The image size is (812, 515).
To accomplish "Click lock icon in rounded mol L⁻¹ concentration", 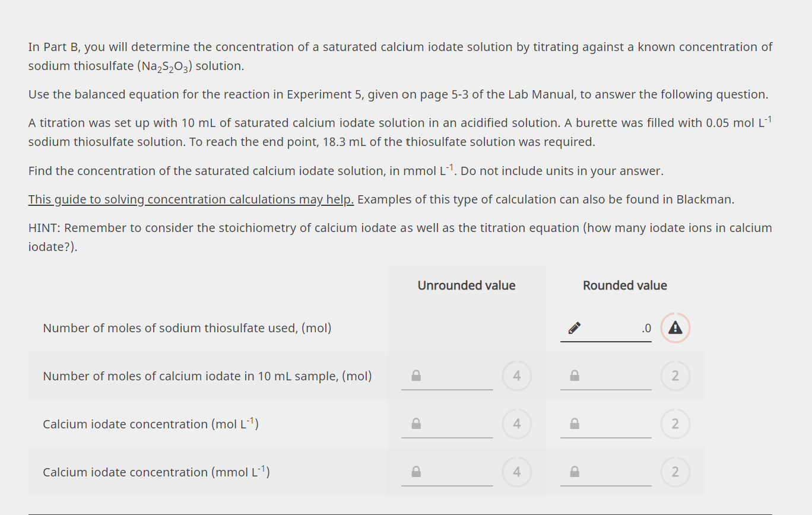I will click(575, 424).
